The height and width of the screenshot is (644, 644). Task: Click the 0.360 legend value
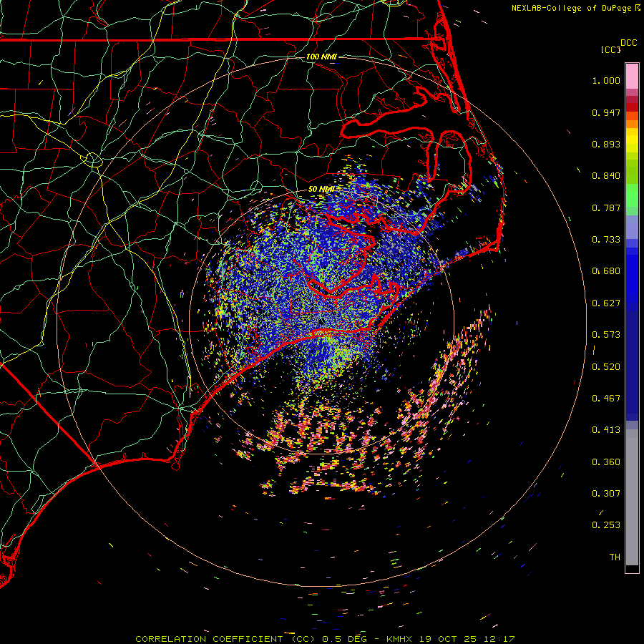click(606, 462)
